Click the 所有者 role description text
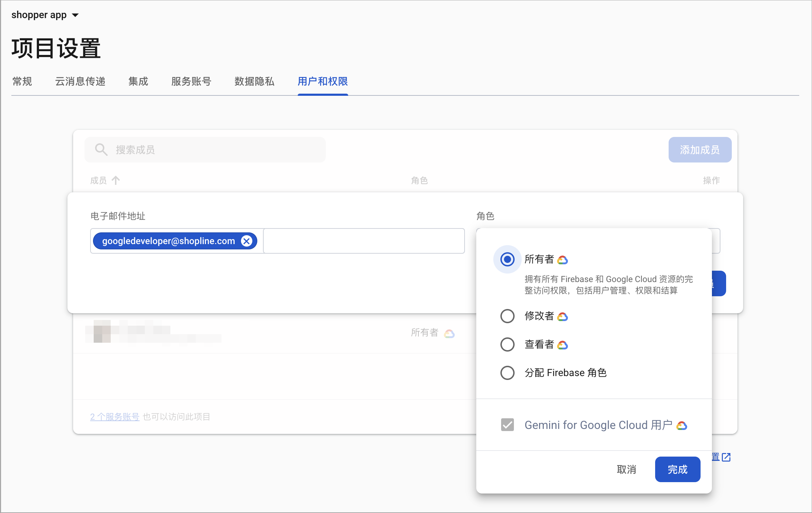This screenshot has height=513, width=812. tap(609, 285)
